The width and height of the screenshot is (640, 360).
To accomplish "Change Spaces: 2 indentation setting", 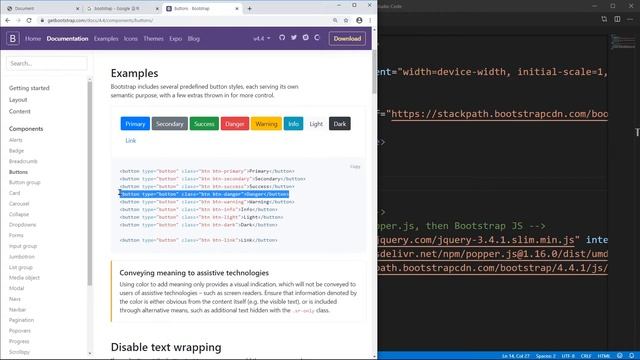I will [x=545, y=356].
